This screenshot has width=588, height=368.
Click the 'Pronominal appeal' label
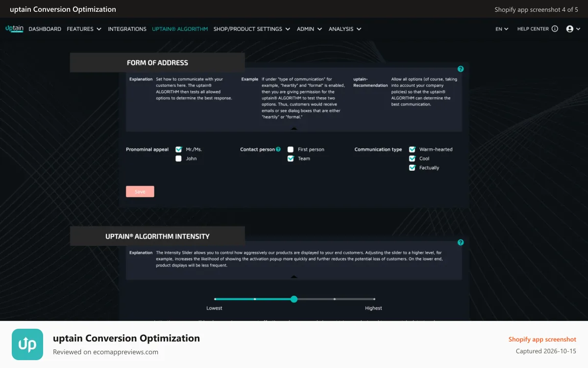point(147,149)
